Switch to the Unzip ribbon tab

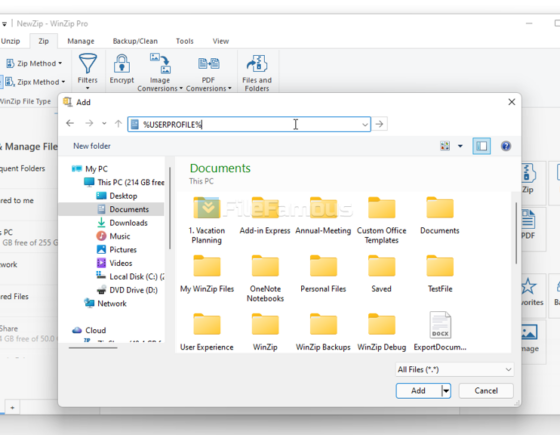[x=10, y=41]
